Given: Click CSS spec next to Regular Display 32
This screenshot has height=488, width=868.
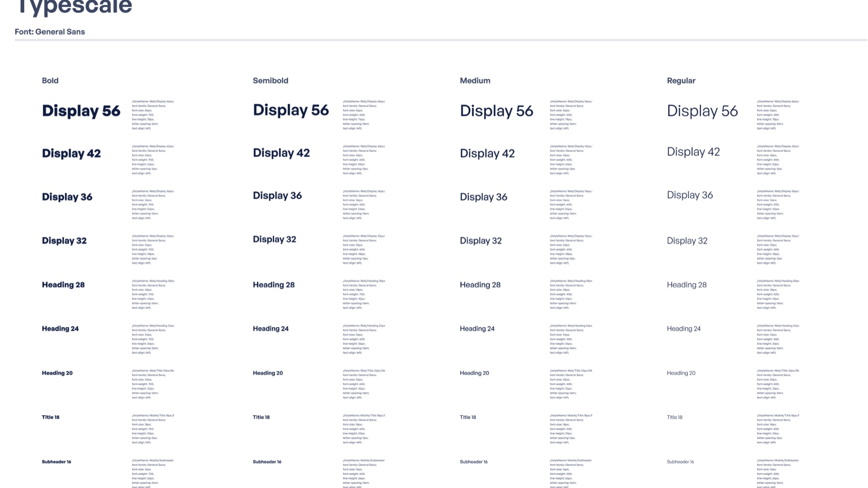Looking at the screenshot, I should pyautogui.click(x=778, y=249).
